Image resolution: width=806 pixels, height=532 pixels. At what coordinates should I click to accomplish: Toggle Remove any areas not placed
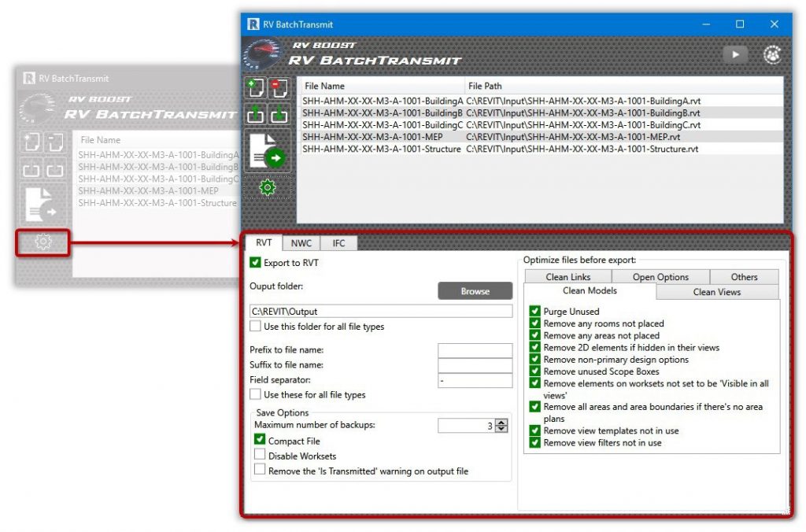(x=534, y=335)
